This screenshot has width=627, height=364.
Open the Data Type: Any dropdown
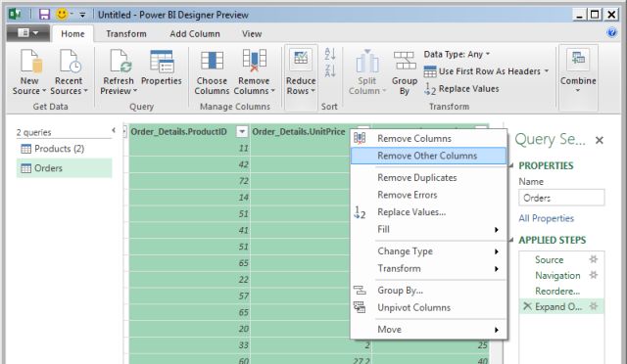click(x=457, y=54)
